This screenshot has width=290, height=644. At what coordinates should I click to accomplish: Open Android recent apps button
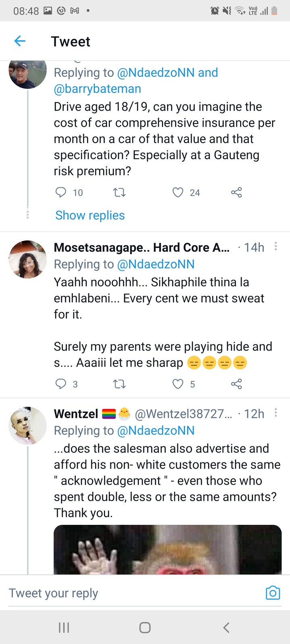tap(64, 627)
